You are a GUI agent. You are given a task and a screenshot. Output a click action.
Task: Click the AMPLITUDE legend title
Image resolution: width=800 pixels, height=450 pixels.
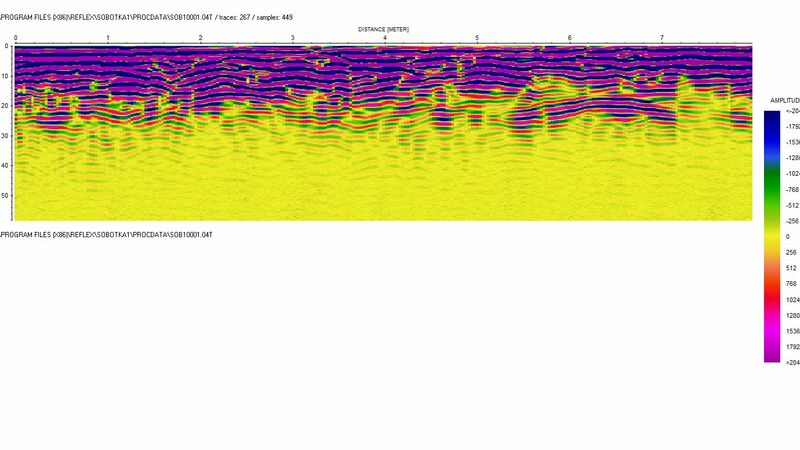click(x=783, y=102)
